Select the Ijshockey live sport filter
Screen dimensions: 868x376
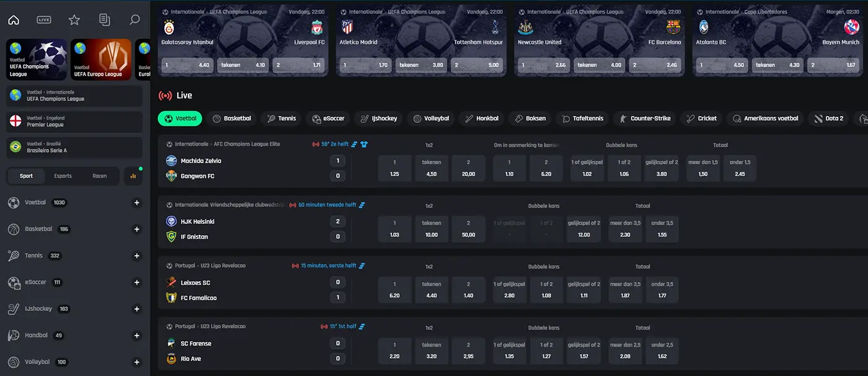point(379,119)
